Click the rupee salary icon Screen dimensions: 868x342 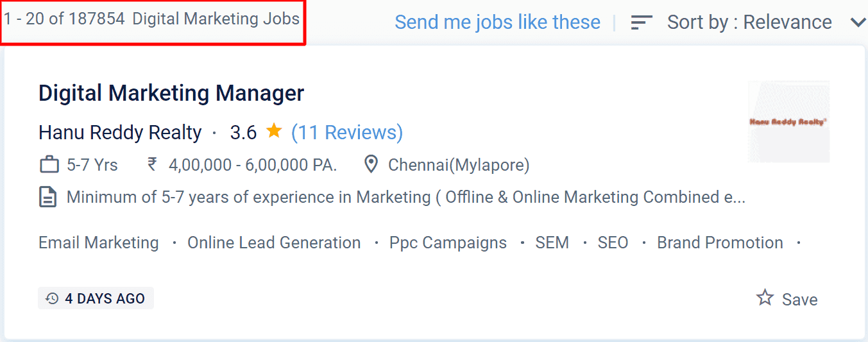pos(152,165)
